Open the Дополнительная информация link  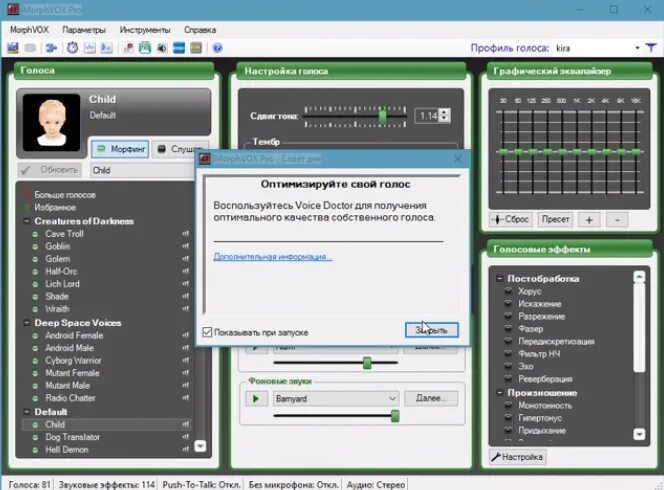pos(273,257)
